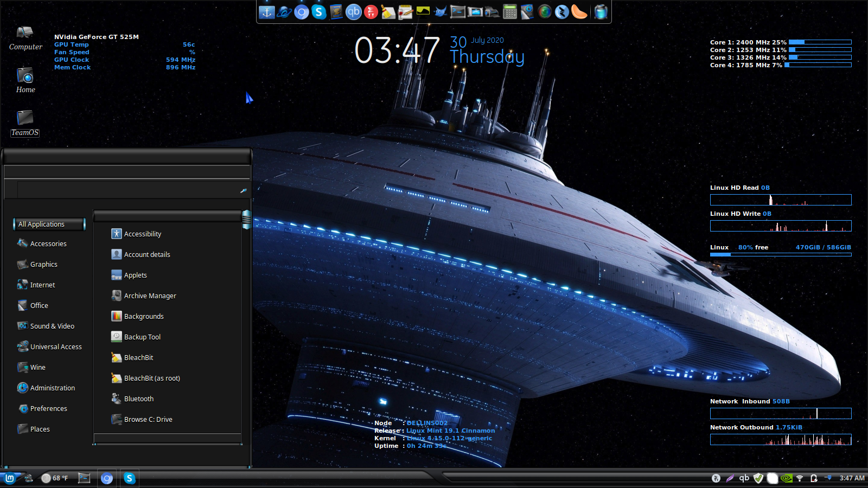Open the anchor dock settings icon
The image size is (868, 488).
click(267, 12)
